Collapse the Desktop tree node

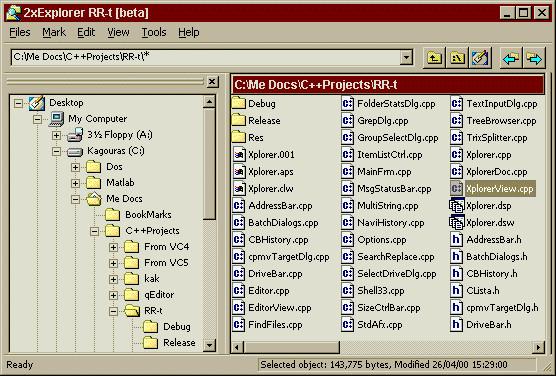coord(18,104)
